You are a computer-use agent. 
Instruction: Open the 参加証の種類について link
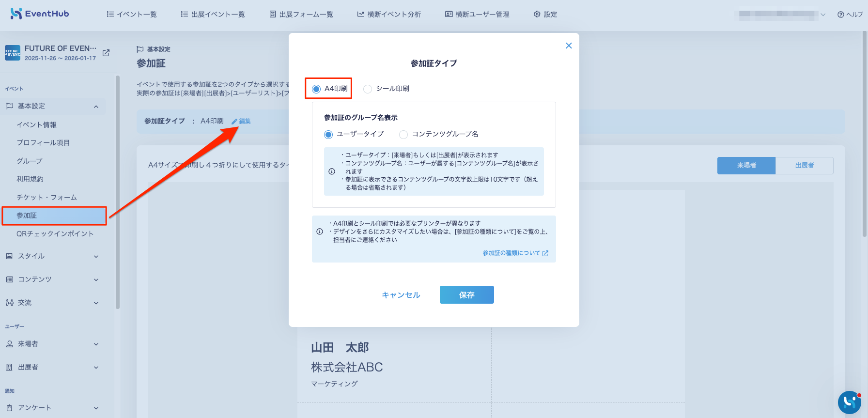coord(515,253)
